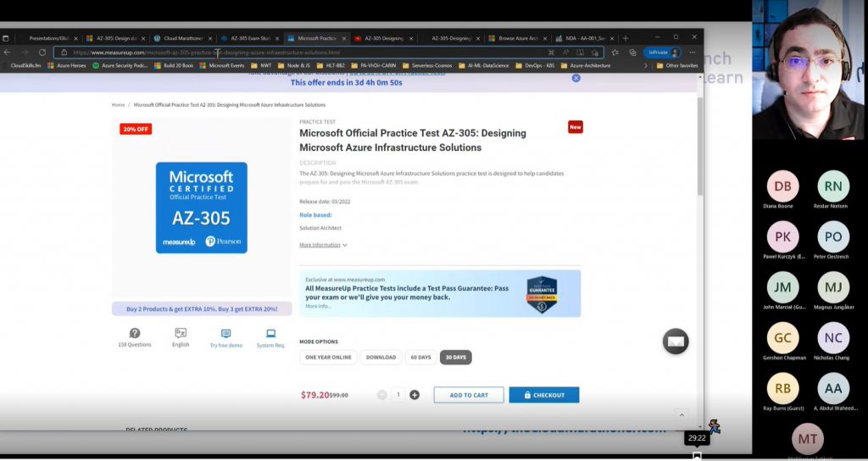Click the InPrivate profile badge
The height and width of the screenshot is (461, 868).
(662, 53)
